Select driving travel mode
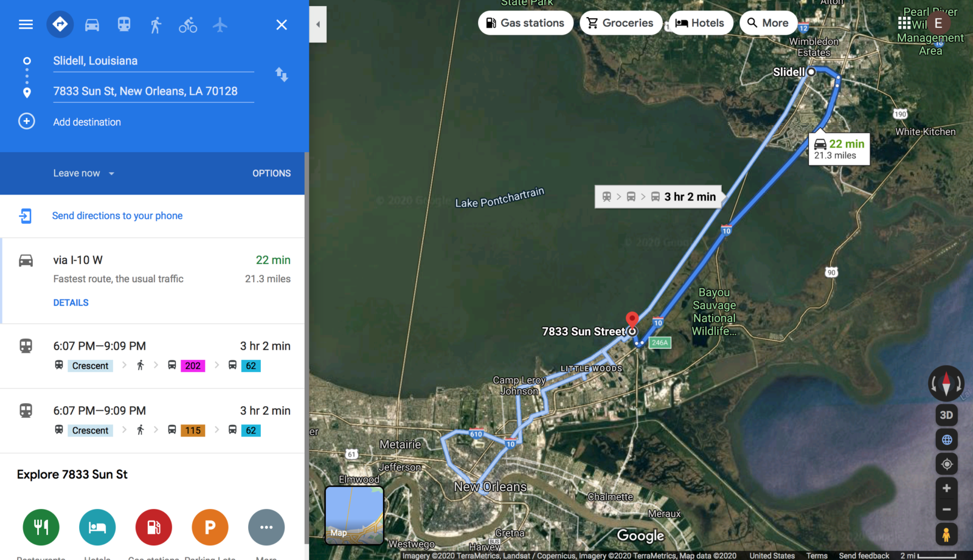Screen dimensions: 973x560 92,24
